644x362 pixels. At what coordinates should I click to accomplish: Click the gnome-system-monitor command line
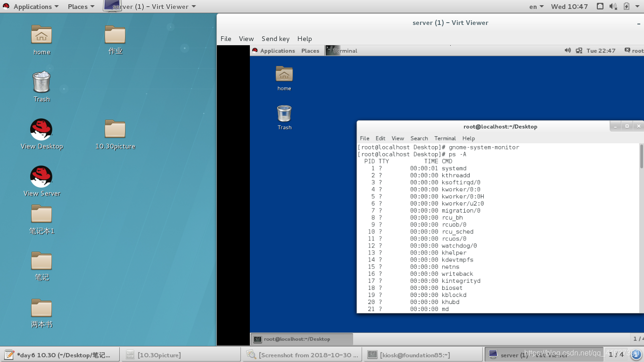tap(438, 147)
